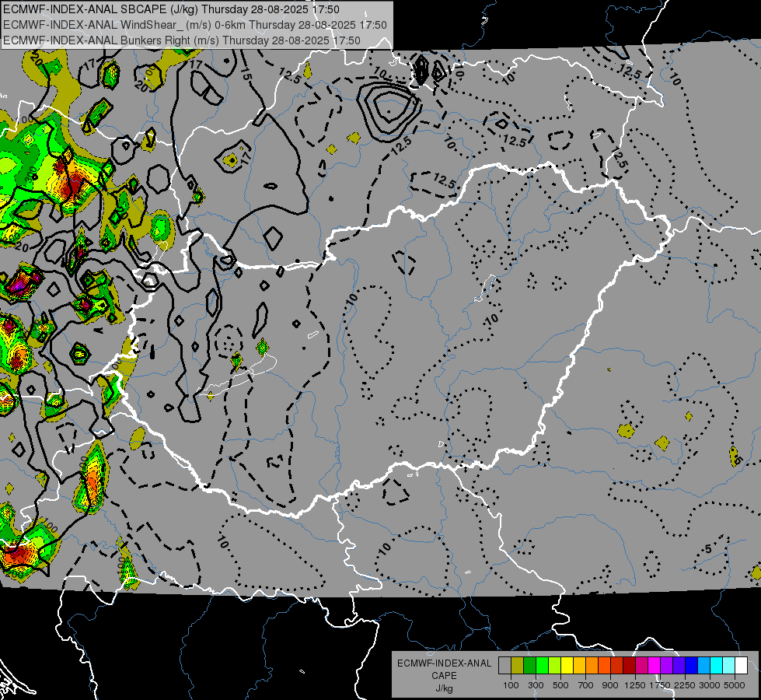The image size is (761, 700).
Task: Click the orange swatch right of 700
Action: click(592, 666)
